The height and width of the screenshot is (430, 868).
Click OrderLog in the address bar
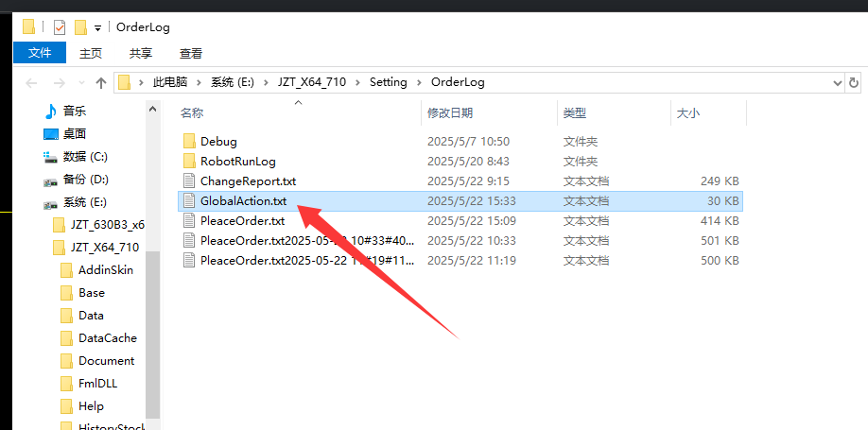click(458, 82)
